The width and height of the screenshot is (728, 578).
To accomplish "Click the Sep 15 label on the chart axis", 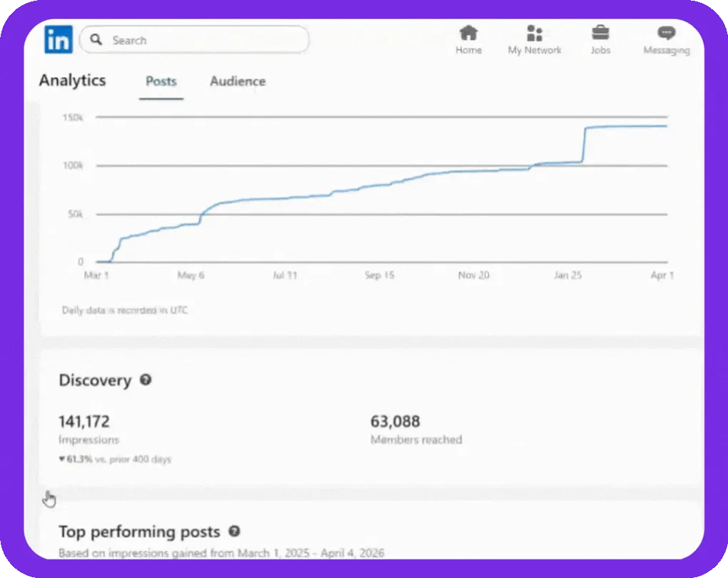I will tap(379, 275).
